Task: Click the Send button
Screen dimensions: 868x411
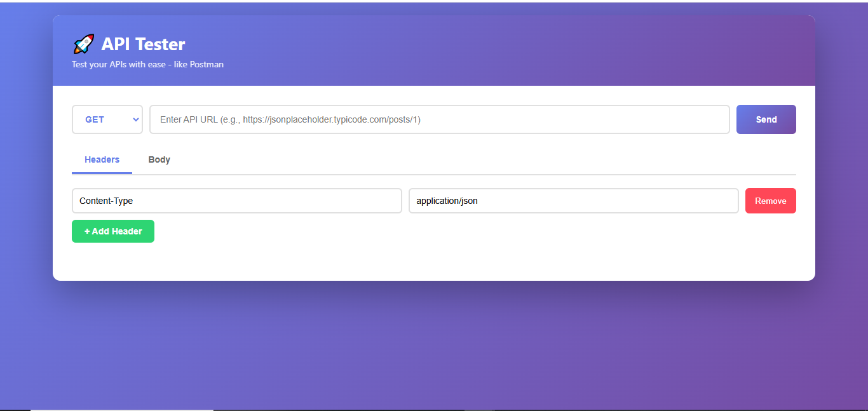Action: click(766, 119)
